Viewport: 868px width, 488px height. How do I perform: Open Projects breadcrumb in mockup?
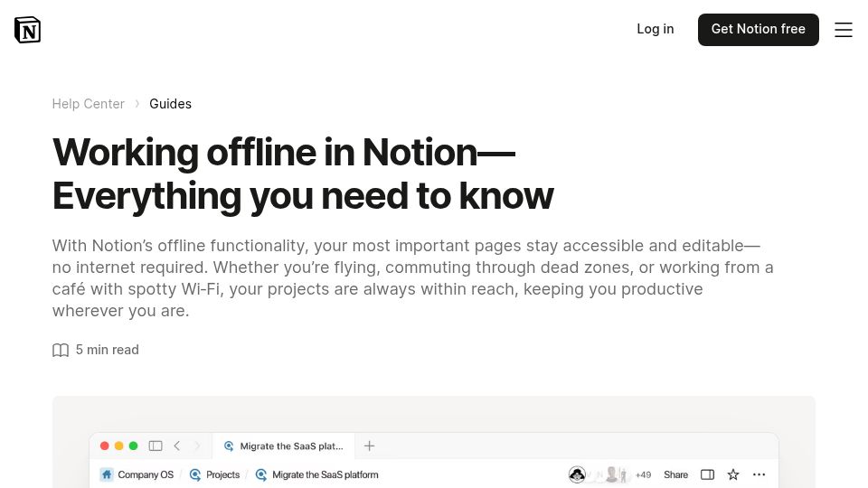coord(222,474)
